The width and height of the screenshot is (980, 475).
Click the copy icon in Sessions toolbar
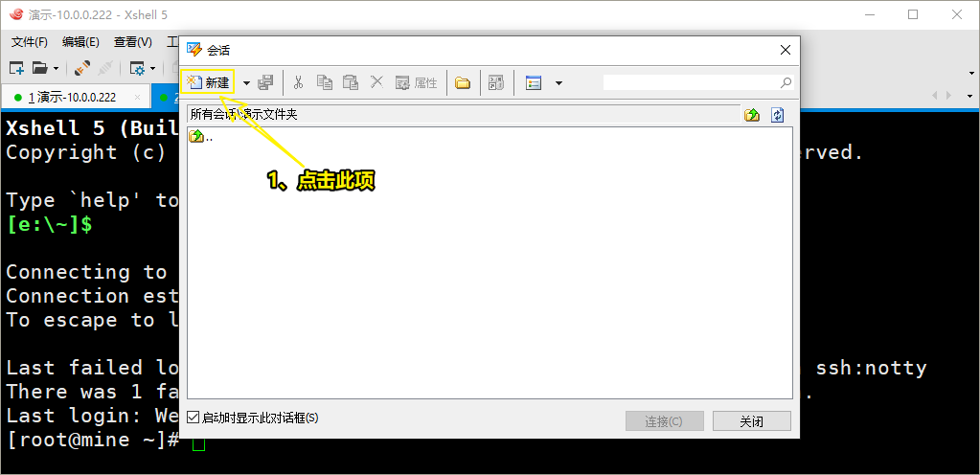click(325, 82)
